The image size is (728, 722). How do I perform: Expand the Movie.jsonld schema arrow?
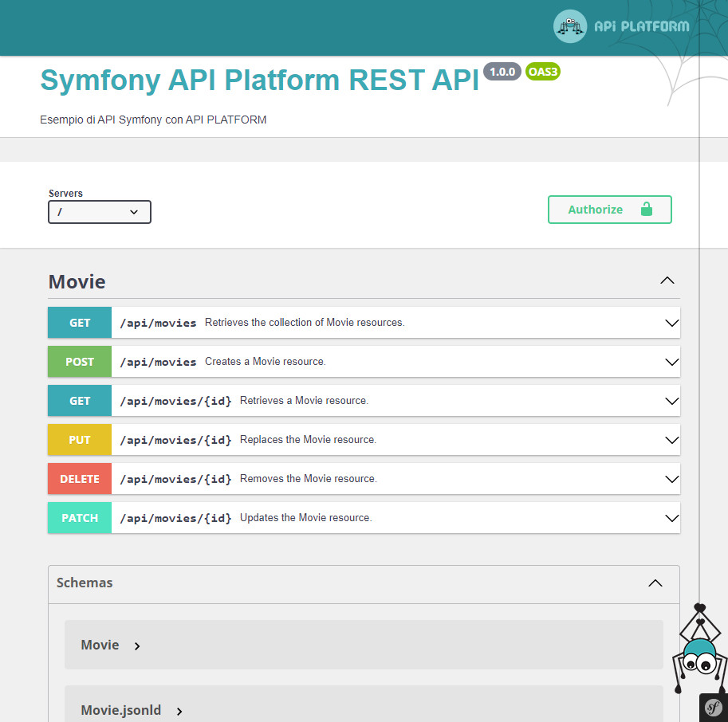(179, 711)
